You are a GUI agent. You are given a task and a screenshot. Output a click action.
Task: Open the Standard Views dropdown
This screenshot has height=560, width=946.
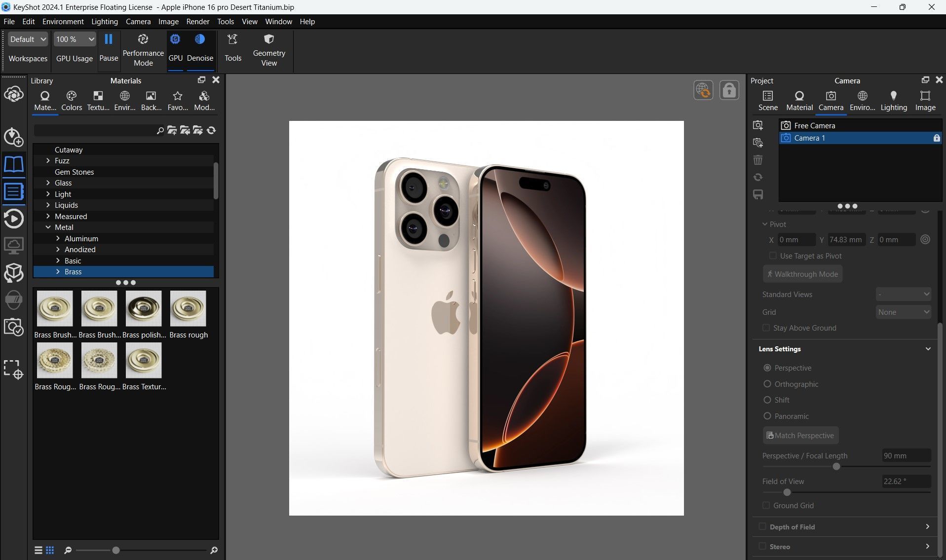click(x=903, y=294)
